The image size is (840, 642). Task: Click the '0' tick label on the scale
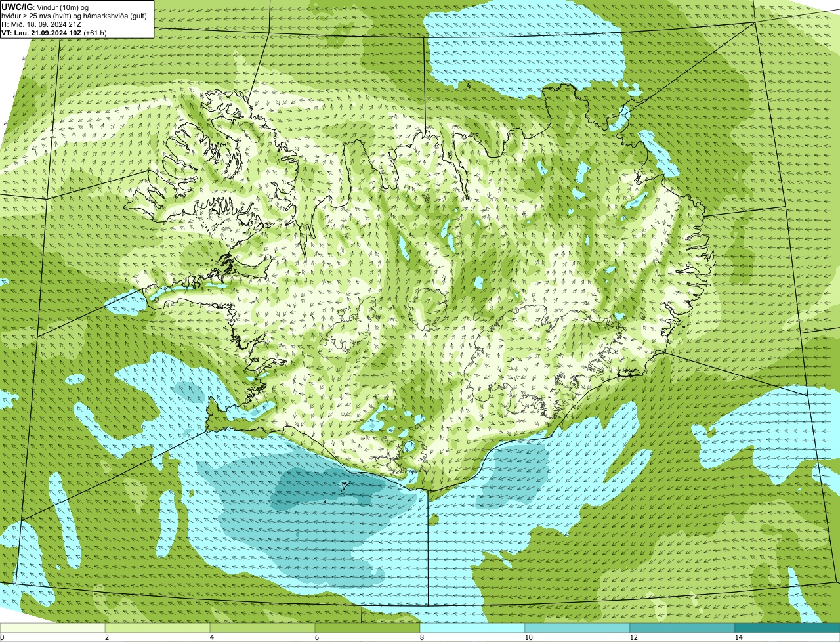[2, 637]
